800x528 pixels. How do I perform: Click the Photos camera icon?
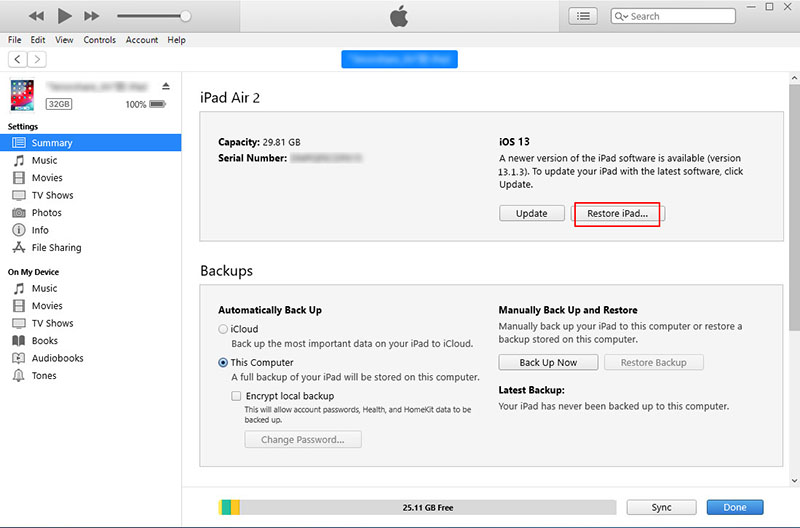tap(19, 213)
